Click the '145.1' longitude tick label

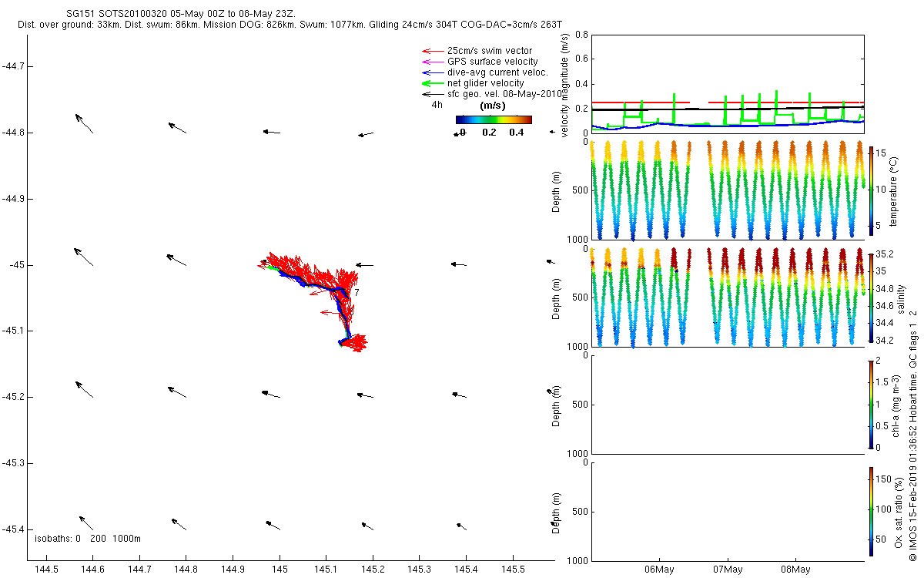click(326, 569)
